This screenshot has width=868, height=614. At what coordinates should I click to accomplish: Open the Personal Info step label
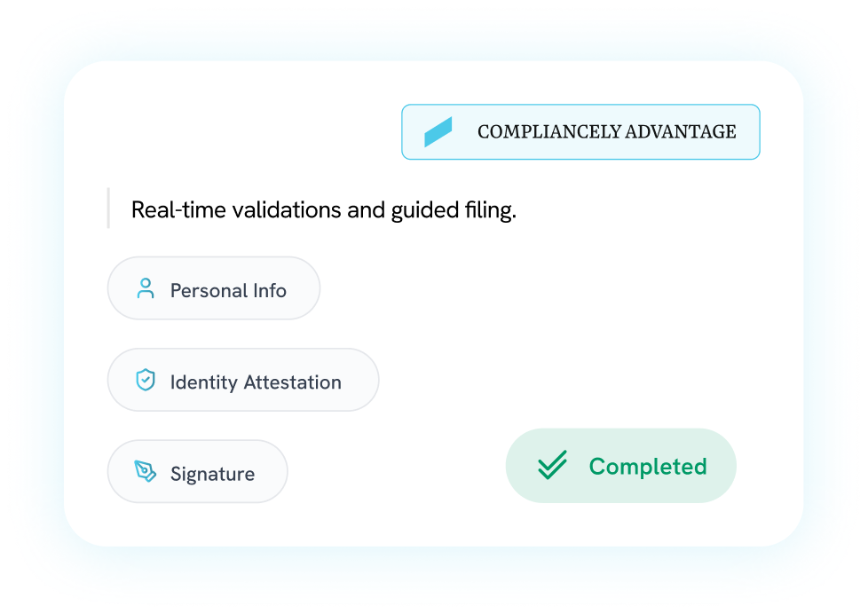(228, 290)
